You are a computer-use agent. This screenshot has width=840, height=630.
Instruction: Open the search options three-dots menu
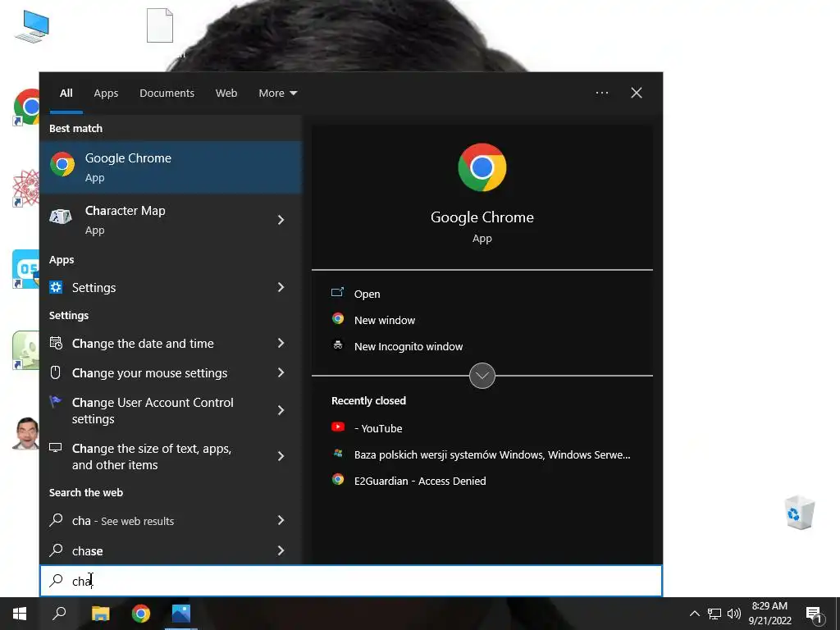[x=602, y=93]
